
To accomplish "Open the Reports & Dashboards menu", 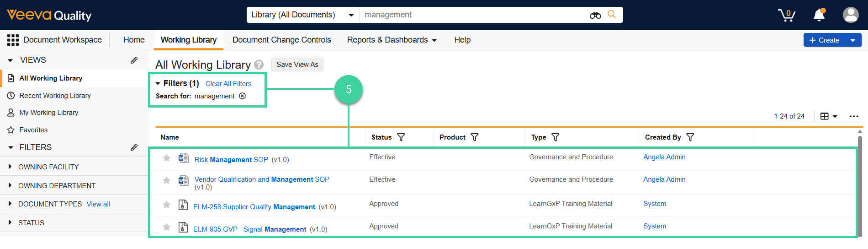I will point(392,40).
